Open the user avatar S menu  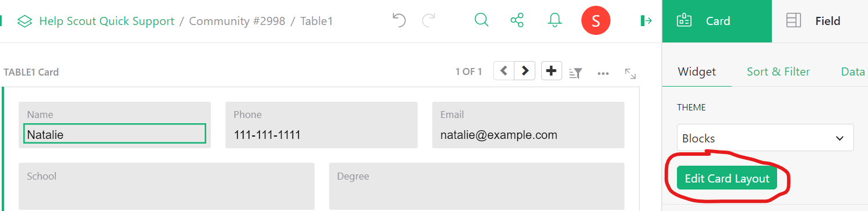tap(595, 21)
